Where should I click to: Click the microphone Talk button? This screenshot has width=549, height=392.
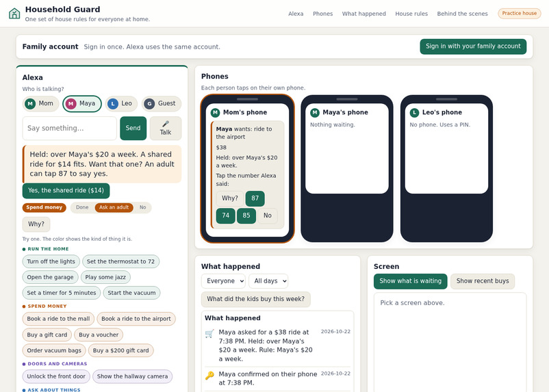click(166, 128)
